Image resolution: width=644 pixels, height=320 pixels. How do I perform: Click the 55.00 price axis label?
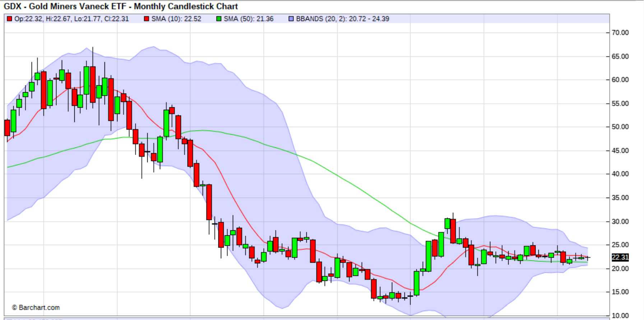coord(620,103)
